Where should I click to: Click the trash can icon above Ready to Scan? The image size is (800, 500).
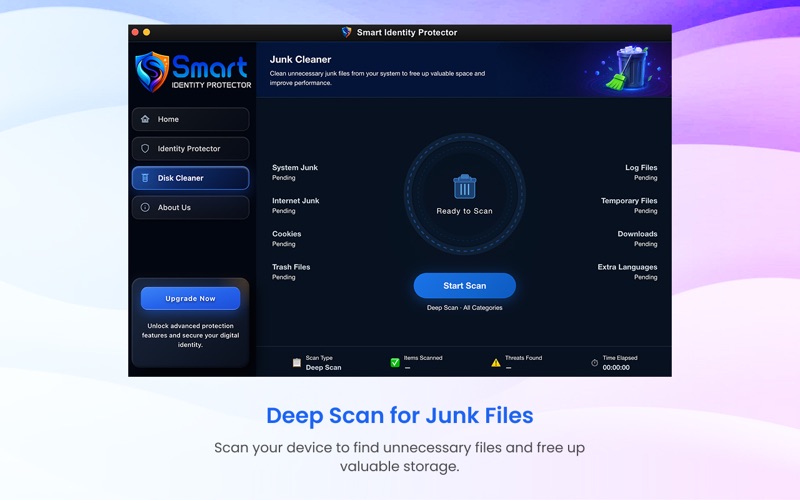(465, 187)
